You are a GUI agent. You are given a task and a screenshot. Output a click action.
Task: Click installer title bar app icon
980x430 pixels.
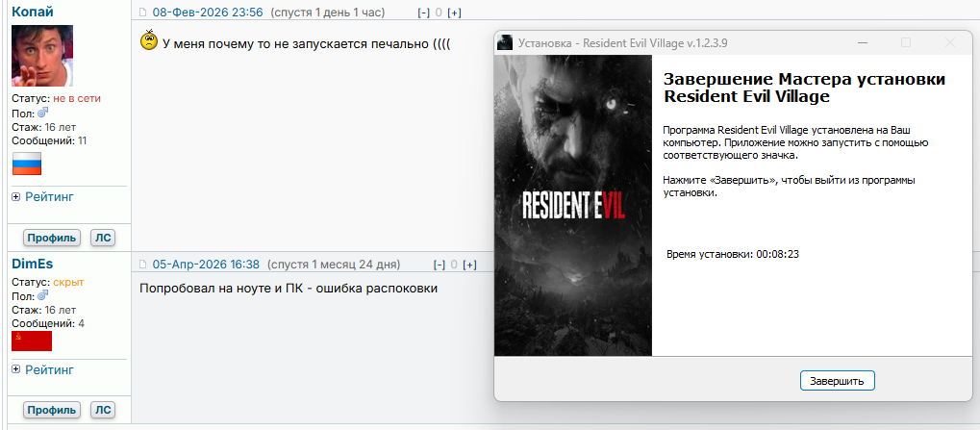505,43
